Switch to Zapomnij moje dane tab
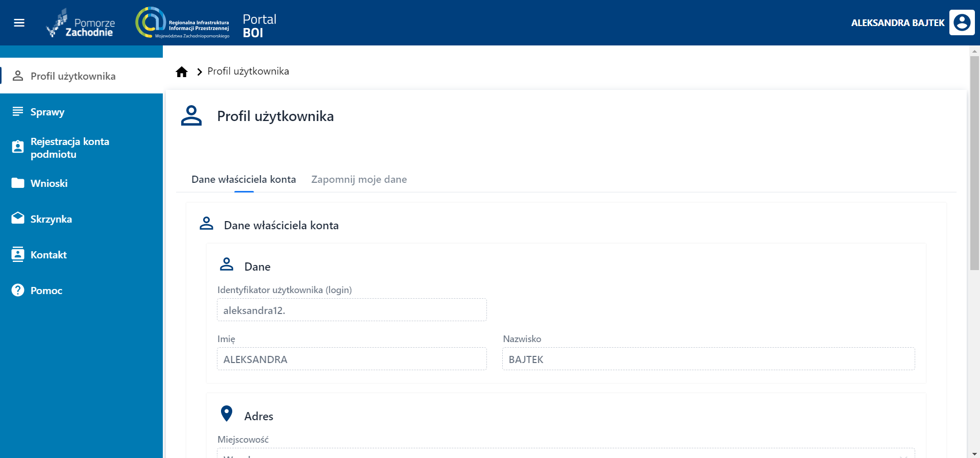Screen dimensions: 980x458 (359, 179)
